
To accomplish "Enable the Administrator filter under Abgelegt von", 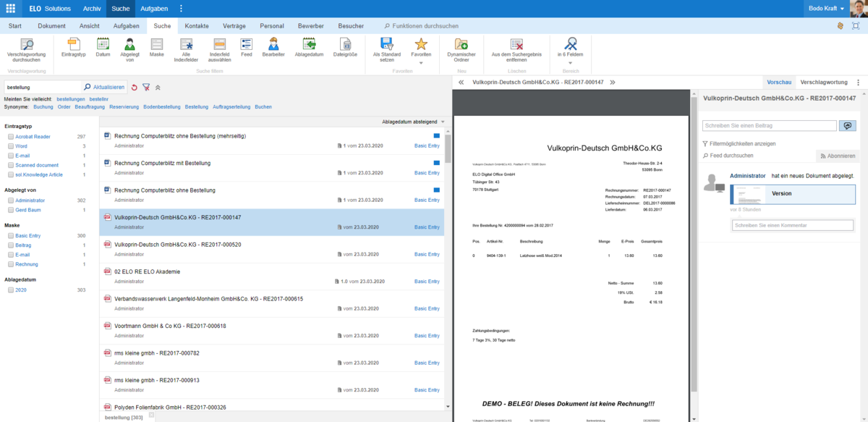I will [10, 200].
